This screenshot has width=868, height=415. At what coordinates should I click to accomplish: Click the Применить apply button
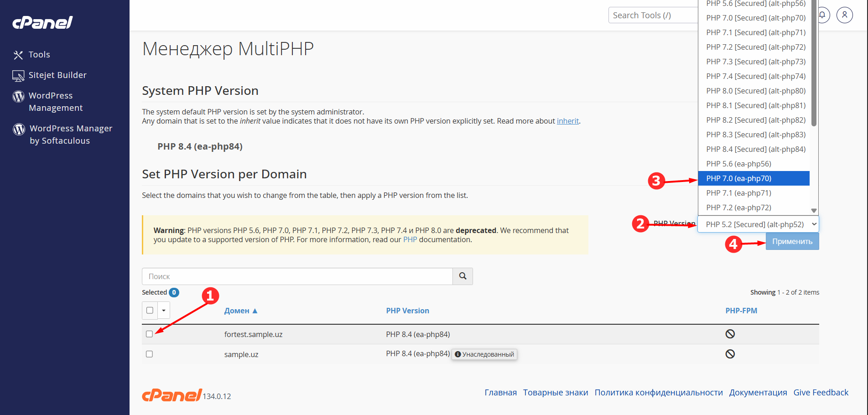coord(792,241)
